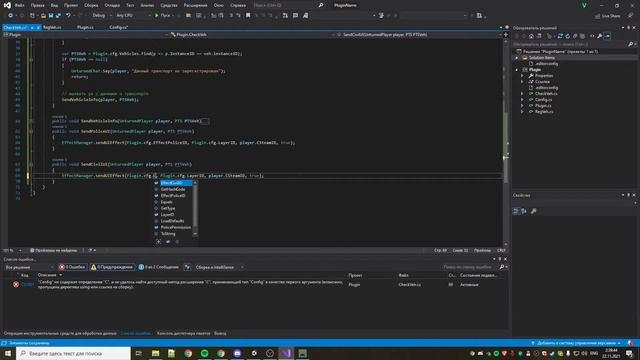
Task: Open the Any CPU platform dropdown
Action: click(x=133, y=16)
